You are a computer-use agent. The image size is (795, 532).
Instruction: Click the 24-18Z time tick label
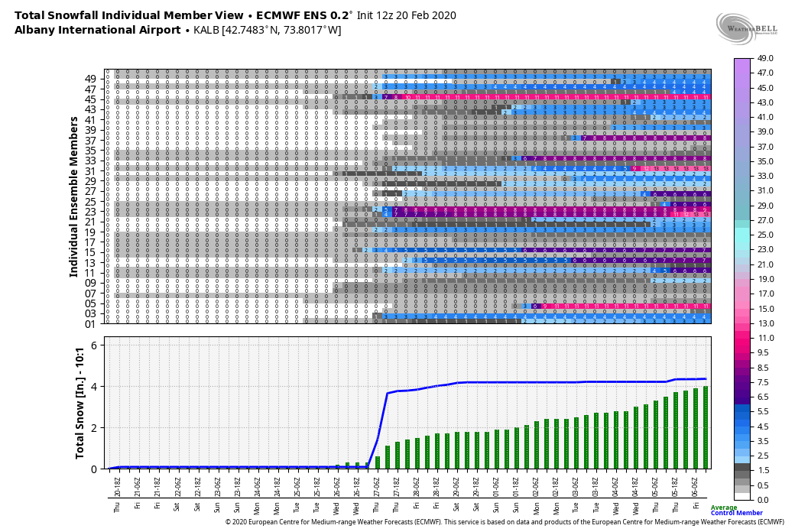click(x=277, y=487)
